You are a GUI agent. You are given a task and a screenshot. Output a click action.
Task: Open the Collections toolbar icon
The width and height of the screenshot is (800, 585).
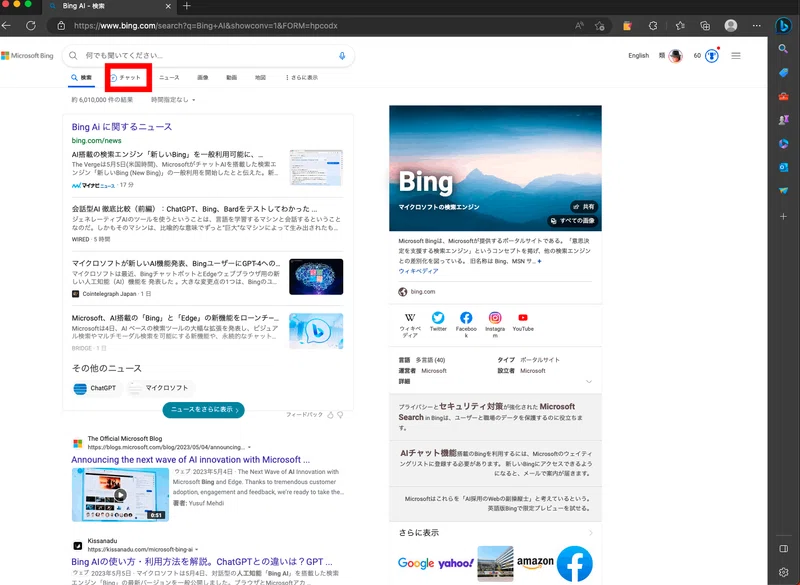tap(705, 26)
